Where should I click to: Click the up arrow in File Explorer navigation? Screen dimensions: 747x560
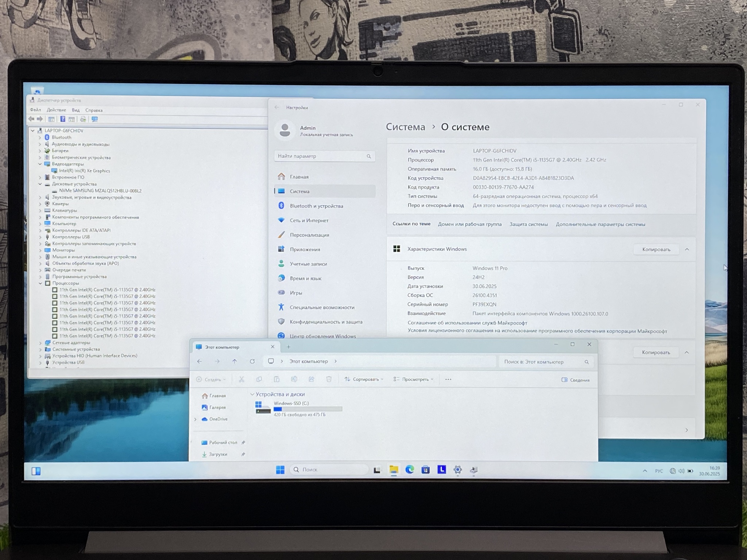point(235,361)
